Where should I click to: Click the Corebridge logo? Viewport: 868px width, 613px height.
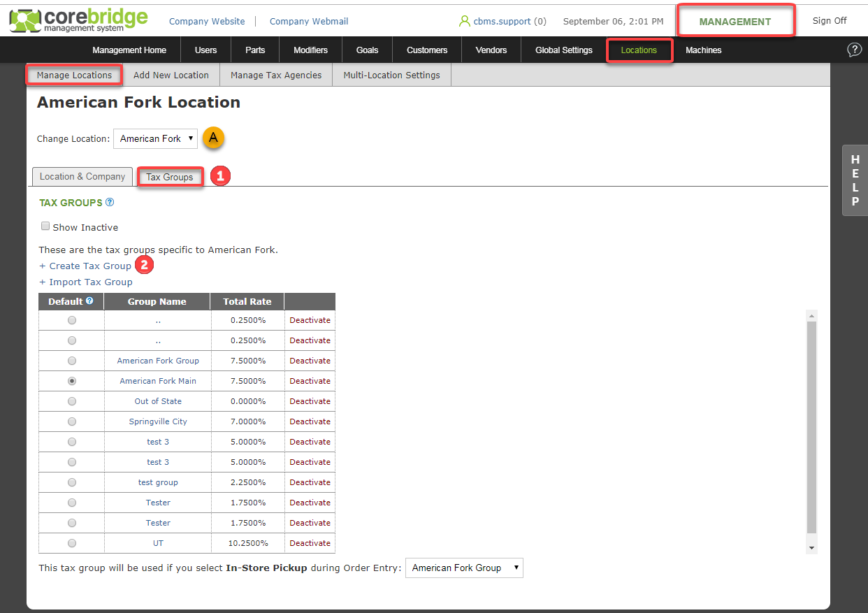79,21
